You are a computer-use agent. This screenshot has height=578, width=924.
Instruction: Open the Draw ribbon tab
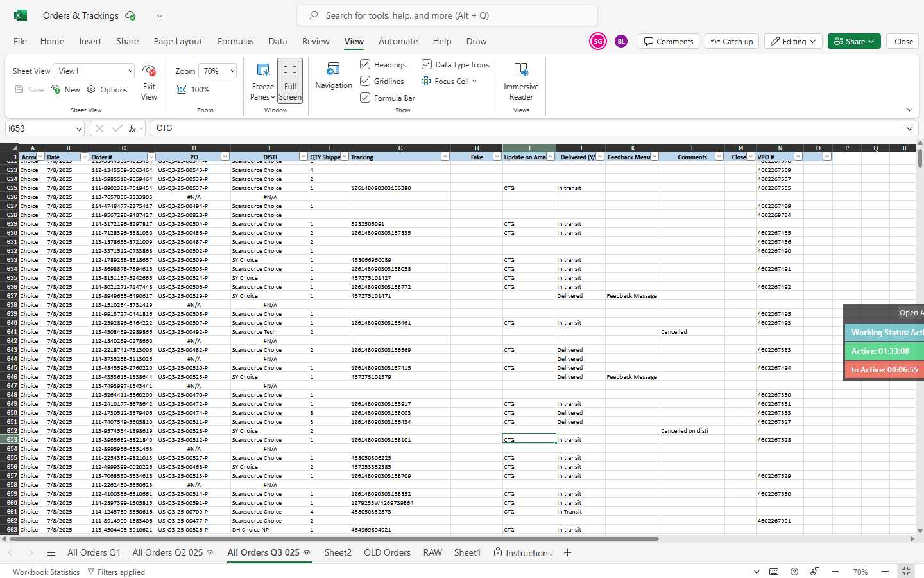(x=476, y=41)
